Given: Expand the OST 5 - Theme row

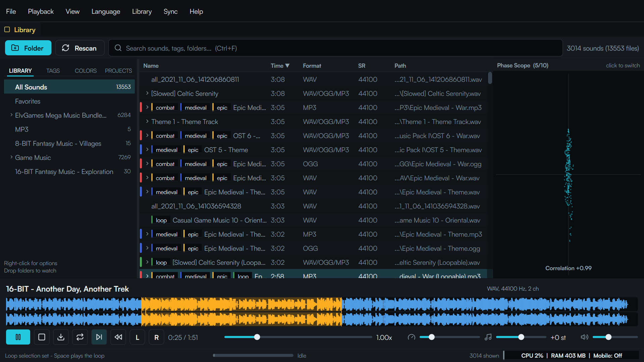Looking at the screenshot, I should (x=147, y=149).
